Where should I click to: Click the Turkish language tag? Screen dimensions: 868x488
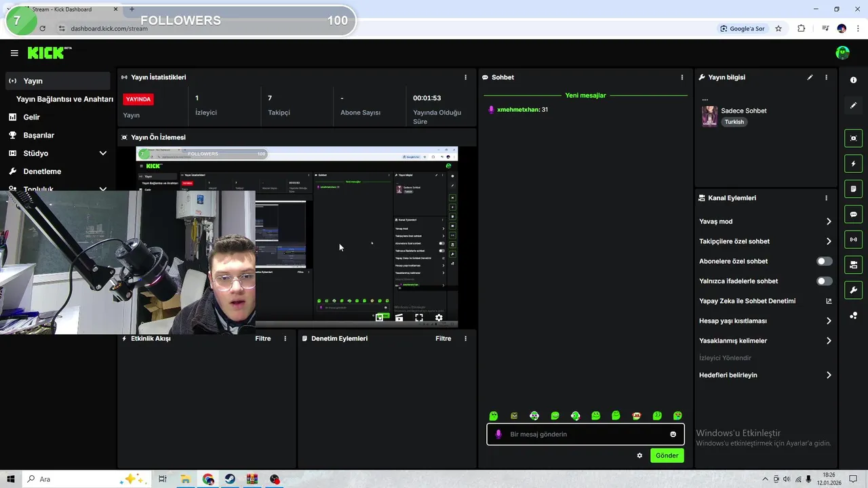tap(734, 122)
